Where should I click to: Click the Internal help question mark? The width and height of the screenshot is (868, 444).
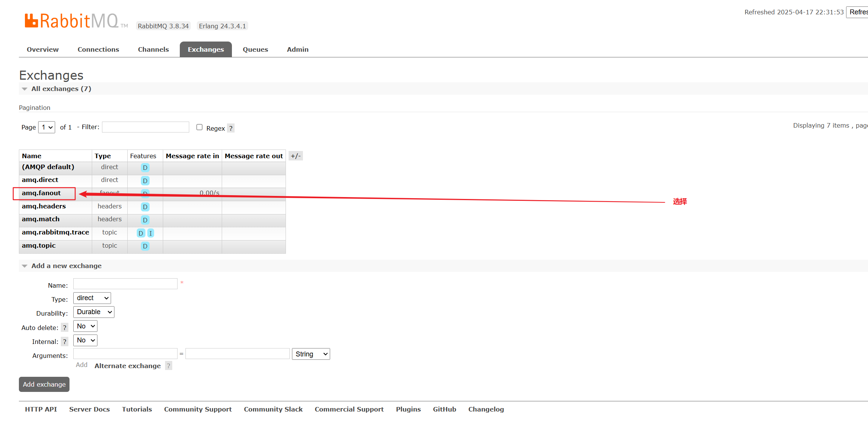pos(65,342)
